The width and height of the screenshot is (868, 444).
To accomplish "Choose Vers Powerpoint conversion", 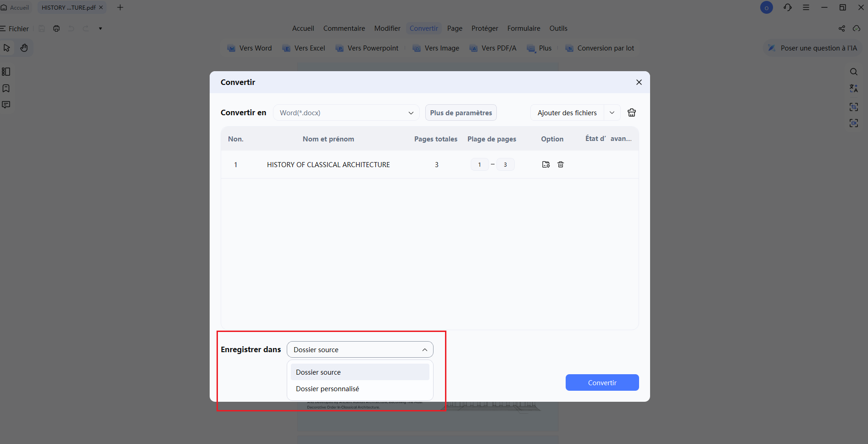I will pyautogui.click(x=367, y=48).
